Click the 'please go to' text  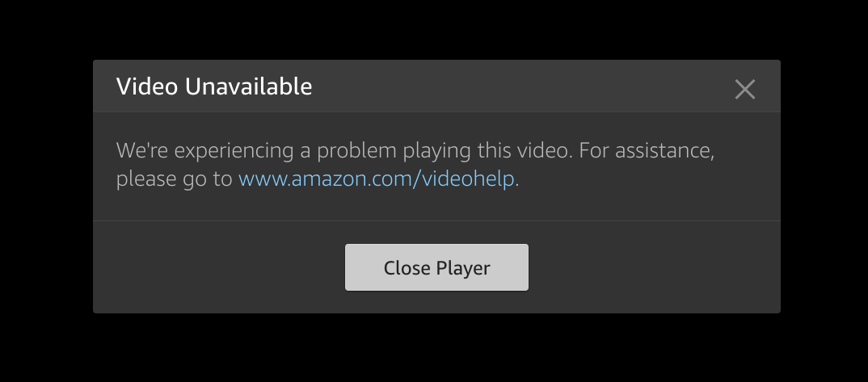[175, 179]
